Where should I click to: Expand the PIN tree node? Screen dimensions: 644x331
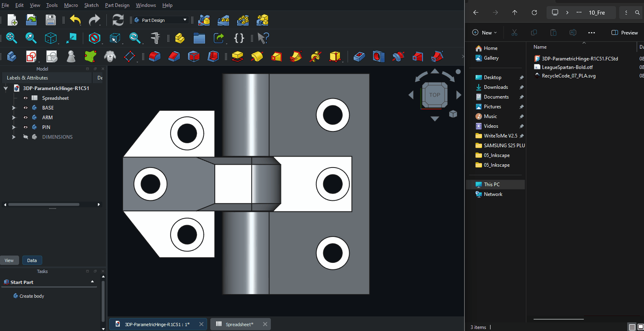point(14,127)
